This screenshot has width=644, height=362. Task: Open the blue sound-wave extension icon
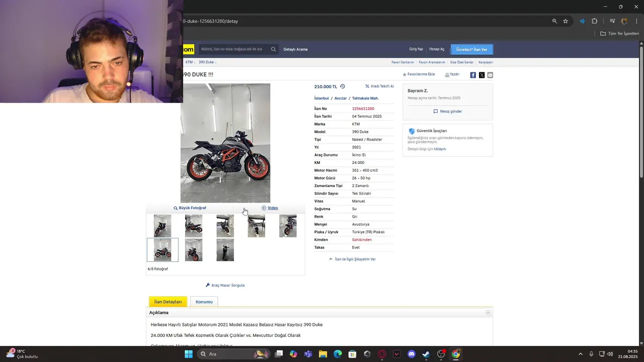(582, 21)
